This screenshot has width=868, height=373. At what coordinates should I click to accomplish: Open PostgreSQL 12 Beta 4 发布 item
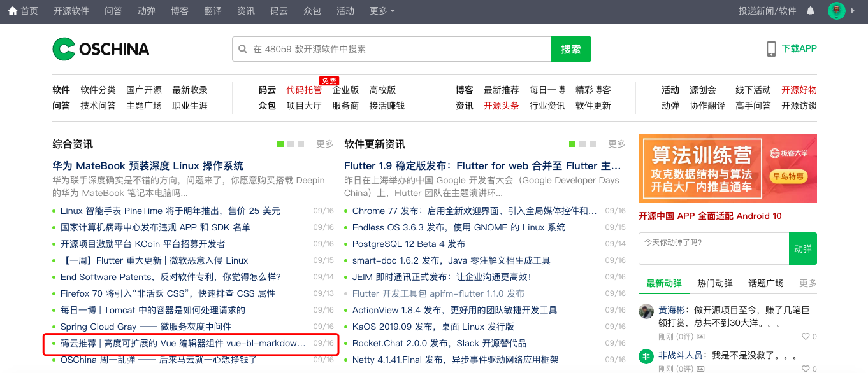coord(409,244)
